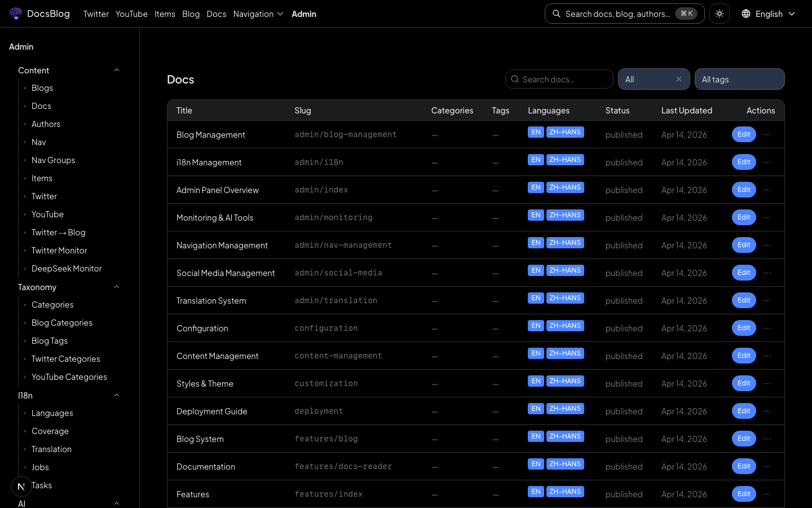This screenshot has width=812, height=508.
Task: Edit the i18n Management doc
Action: pos(744,162)
